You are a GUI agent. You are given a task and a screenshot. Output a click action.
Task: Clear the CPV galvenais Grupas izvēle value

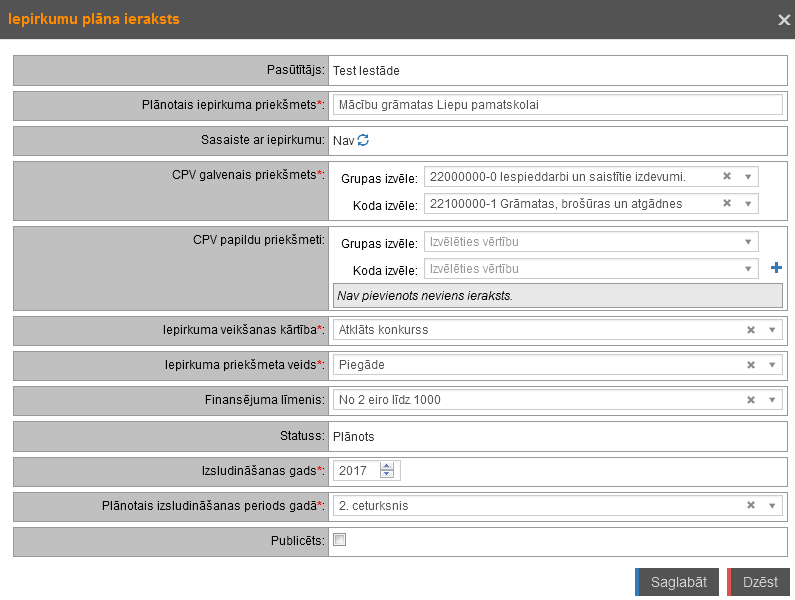click(x=726, y=177)
